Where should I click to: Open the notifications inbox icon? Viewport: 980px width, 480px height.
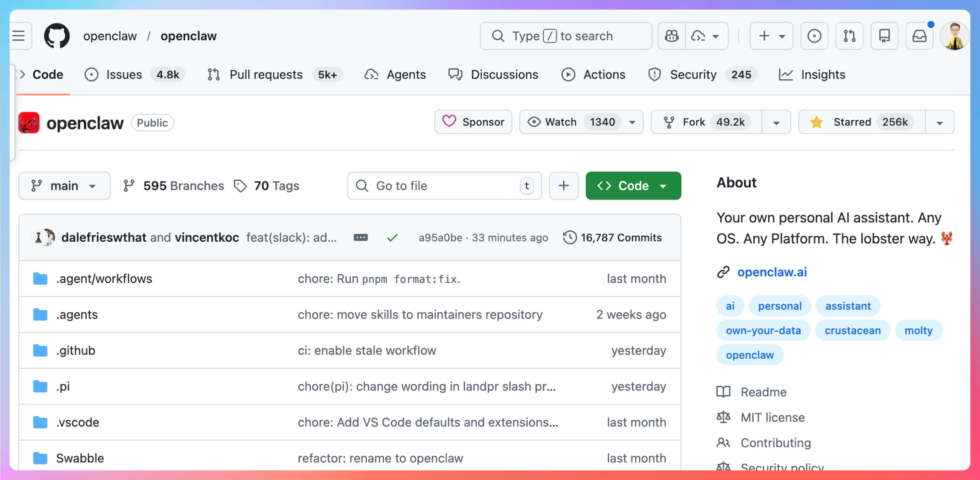[919, 36]
